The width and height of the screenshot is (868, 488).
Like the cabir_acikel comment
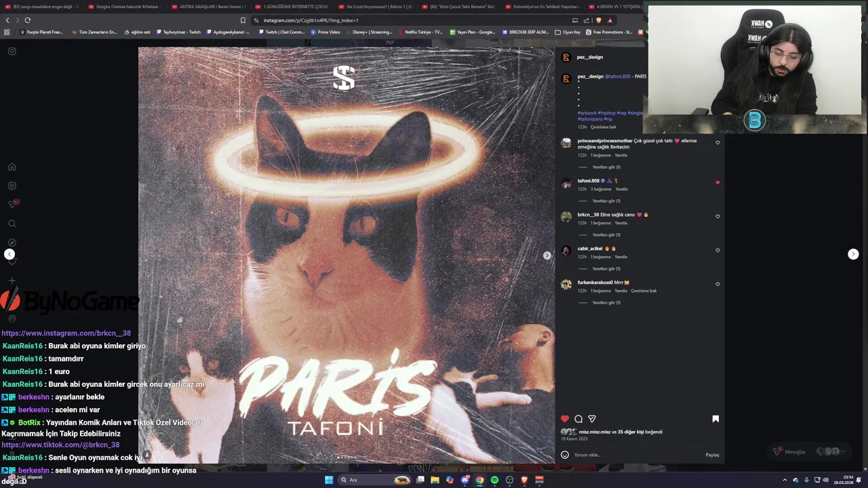point(717,250)
